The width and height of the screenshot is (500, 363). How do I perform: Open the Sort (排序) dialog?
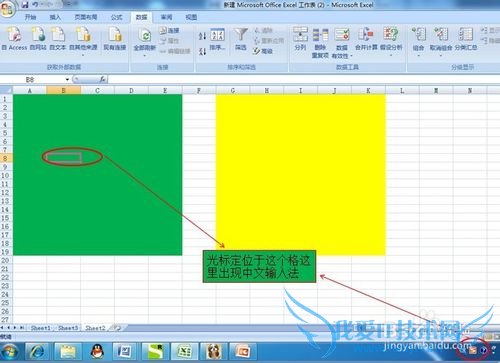coord(217,39)
